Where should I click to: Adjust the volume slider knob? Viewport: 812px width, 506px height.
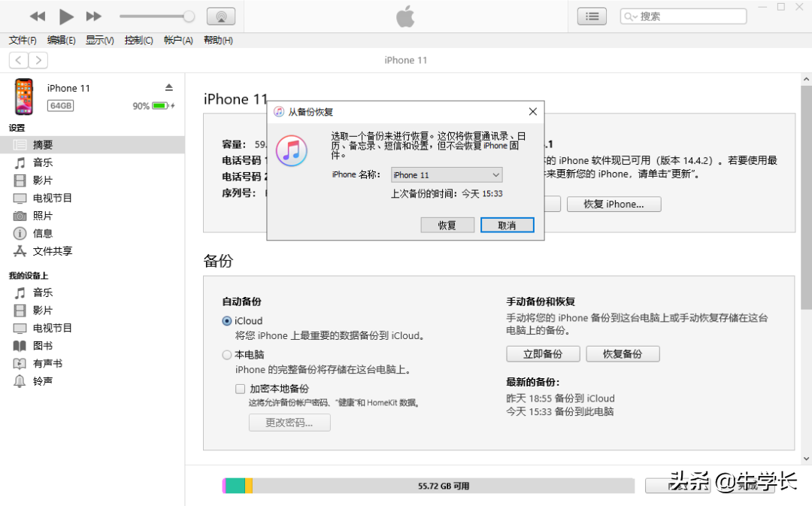(x=189, y=17)
